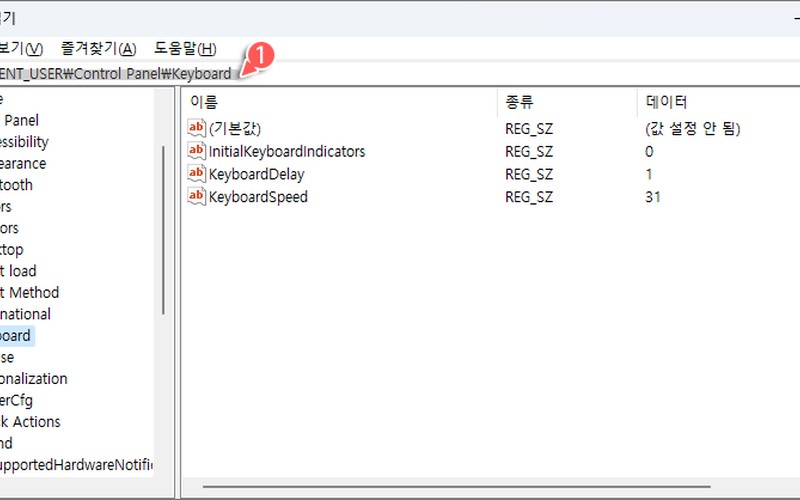The width and height of the screenshot is (800, 500).
Task: Open the 보기(V) menu
Action: 21,49
